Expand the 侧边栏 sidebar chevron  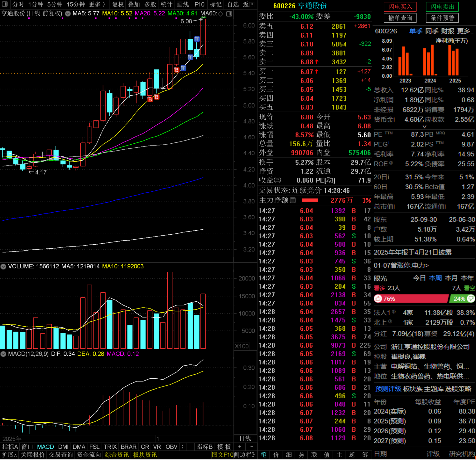coord(245,455)
